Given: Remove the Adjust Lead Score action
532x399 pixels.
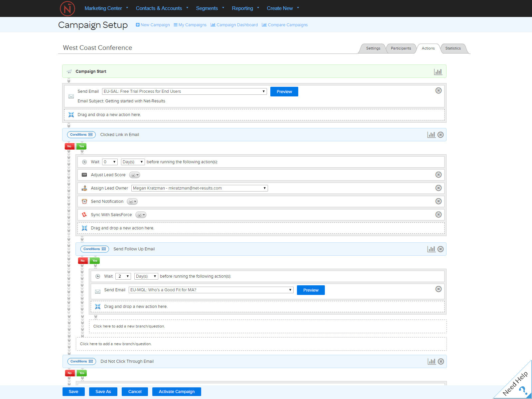Looking at the screenshot, I should pos(438,175).
